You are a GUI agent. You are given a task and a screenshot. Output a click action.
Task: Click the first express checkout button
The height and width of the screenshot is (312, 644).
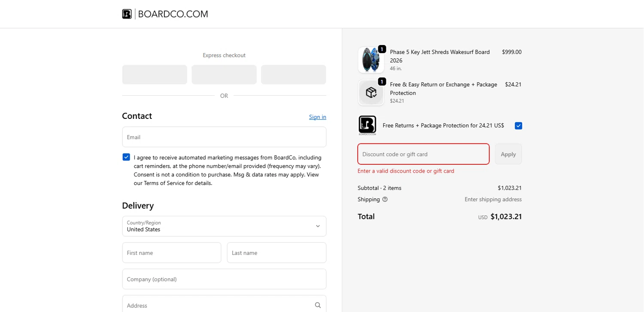pos(155,75)
